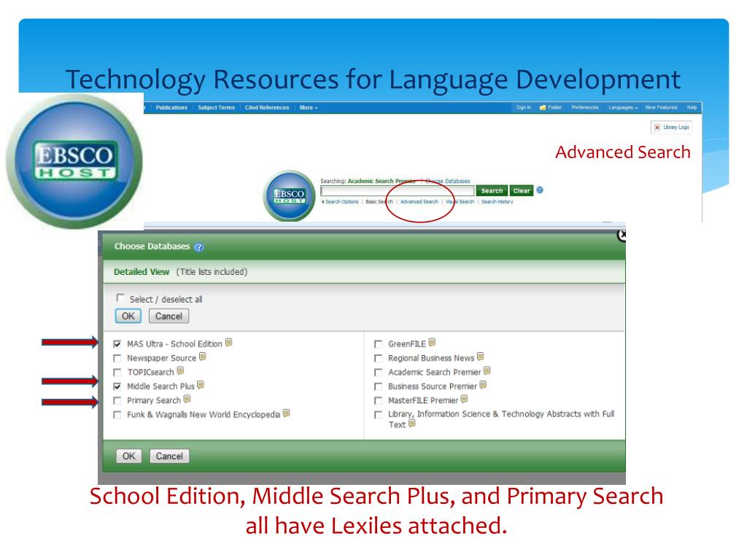Open note icon beside Business Source Premier
The image size is (747, 560).
point(483,385)
